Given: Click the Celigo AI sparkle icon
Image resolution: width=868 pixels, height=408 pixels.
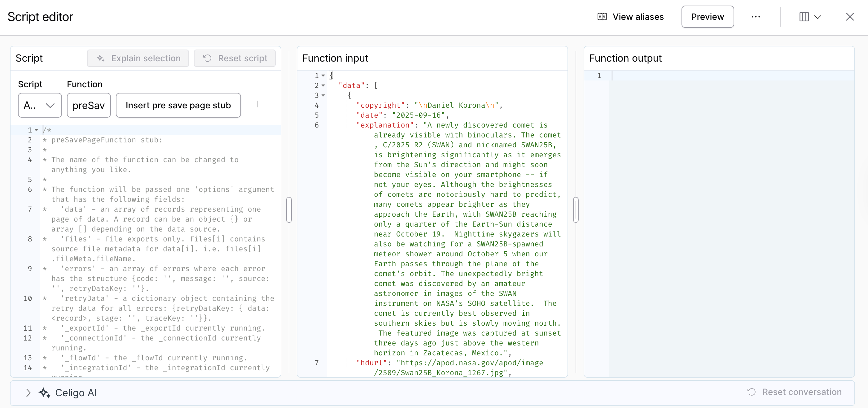Looking at the screenshot, I should [45, 393].
